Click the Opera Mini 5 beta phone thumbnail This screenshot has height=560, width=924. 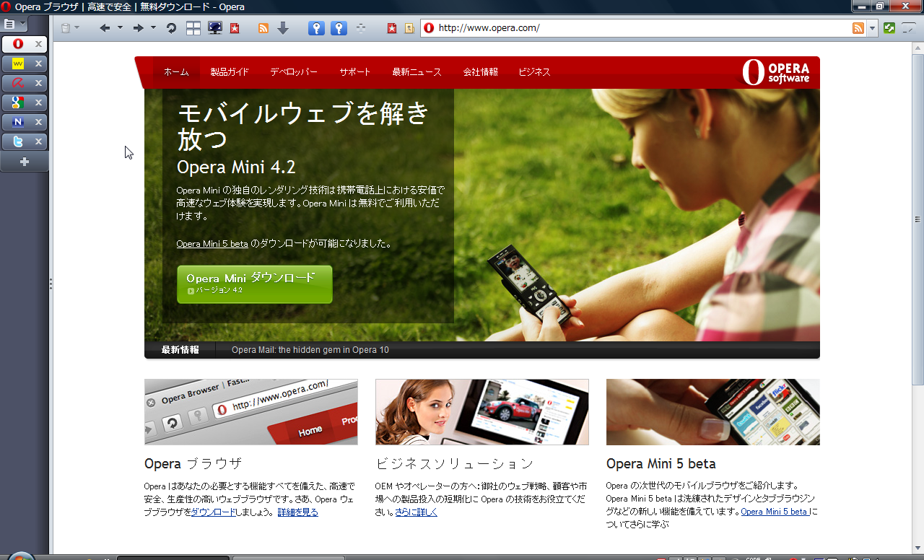[713, 412]
